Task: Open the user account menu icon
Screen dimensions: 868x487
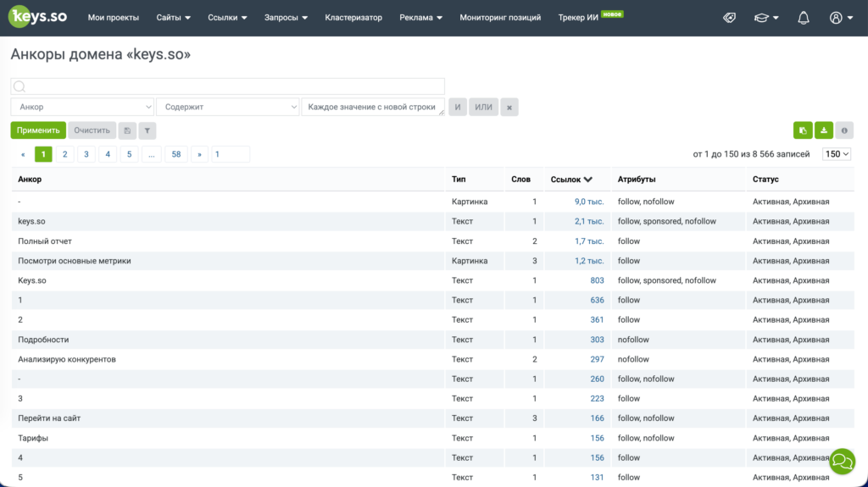Action: point(841,18)
